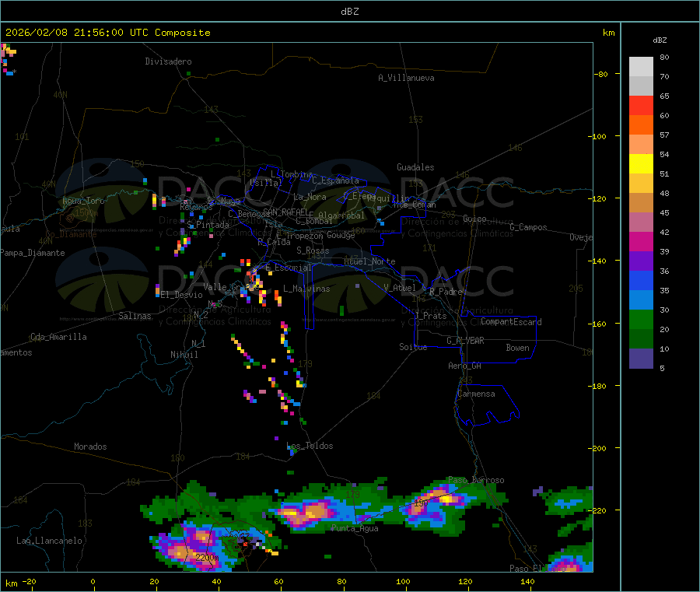The height and width of the screenshot is (592, 700).
Task: Select the magenta 42 dBZ legend swatch
Action: [641, 241]
